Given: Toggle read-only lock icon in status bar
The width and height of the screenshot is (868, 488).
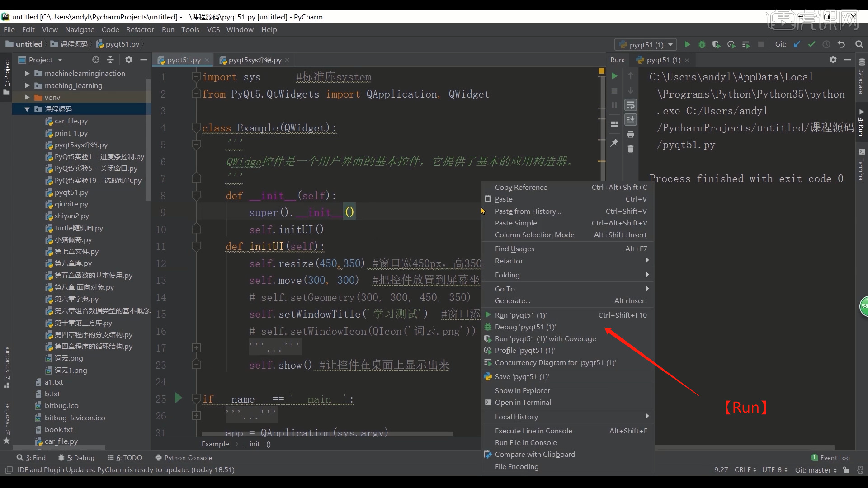Looking at the screenshot, I should (x=846, y=470).
